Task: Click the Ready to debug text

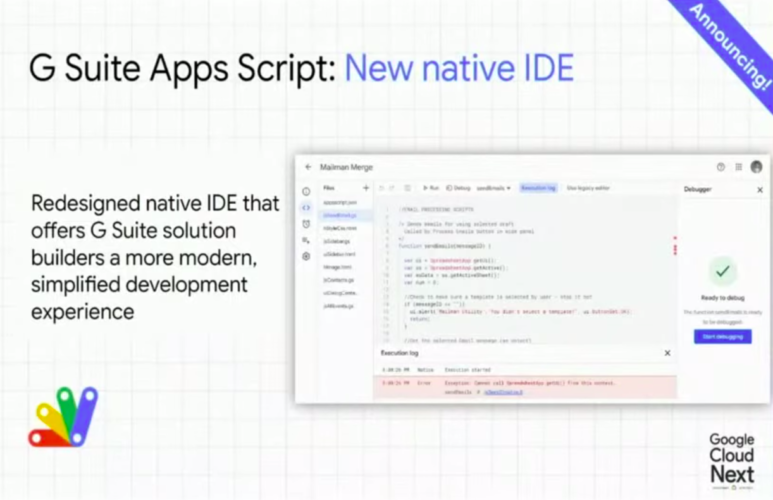Action: pyautogui.click(x=723, y=298)
